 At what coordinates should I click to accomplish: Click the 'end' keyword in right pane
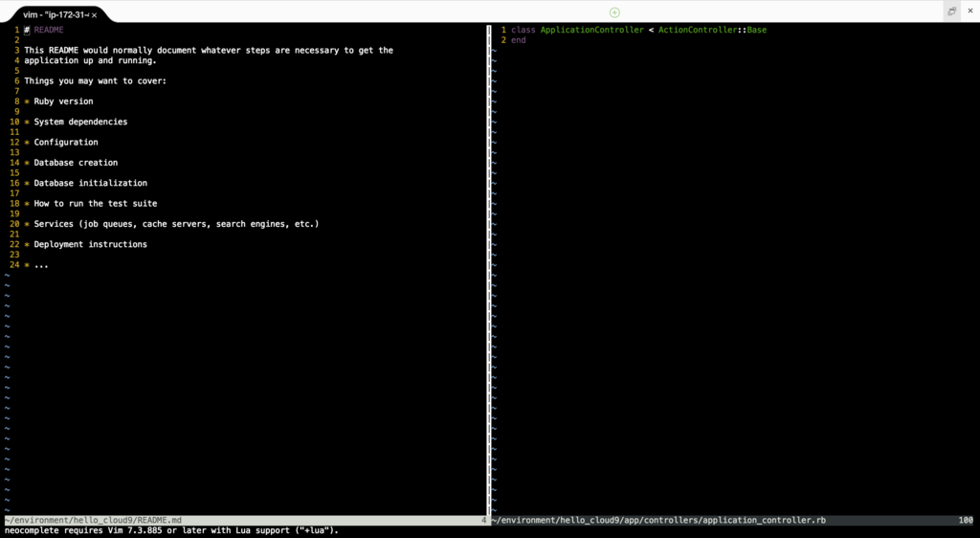(x=519, y=40)
